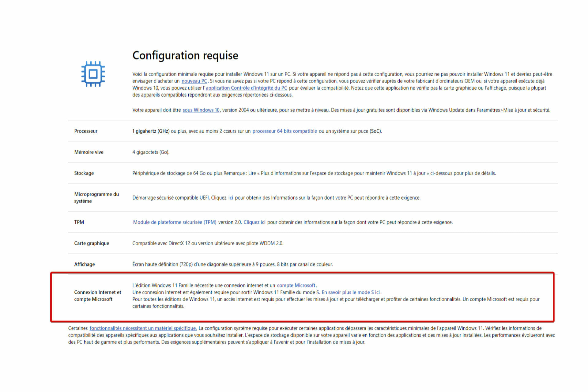Click the "Écran haute définition (720p)" text
588x392 pixels.
click(x=163, y=265)
